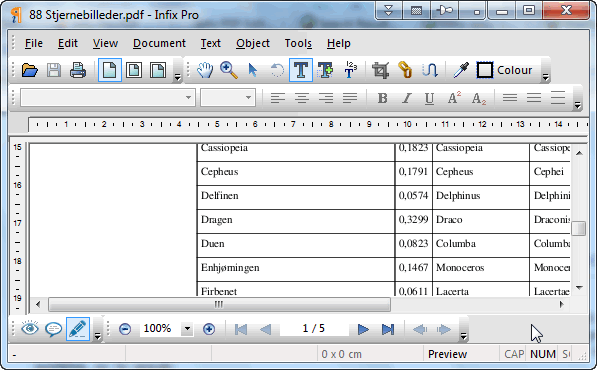The width and height of the screenshot is (597, 370).
Task: Go to previous page
Action: [x=265, y=329]
